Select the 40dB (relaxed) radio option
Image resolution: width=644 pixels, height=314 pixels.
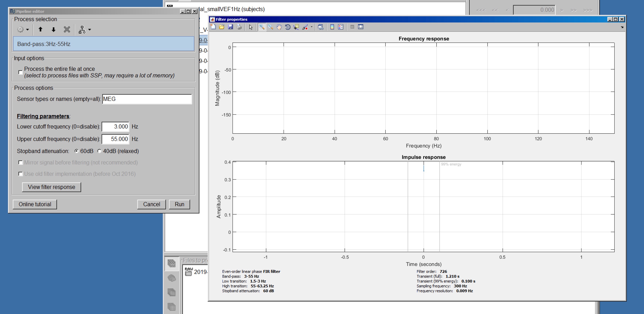tap(100, 151)
